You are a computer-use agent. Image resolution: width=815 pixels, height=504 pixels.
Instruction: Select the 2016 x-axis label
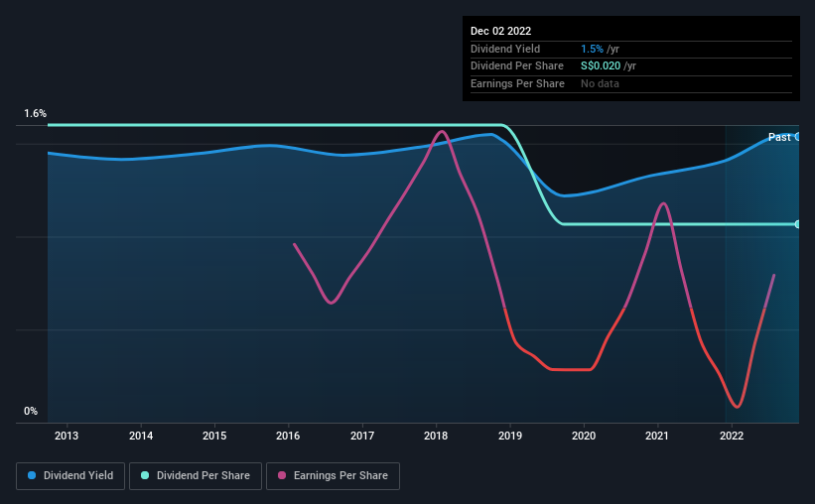coord(288,436)
